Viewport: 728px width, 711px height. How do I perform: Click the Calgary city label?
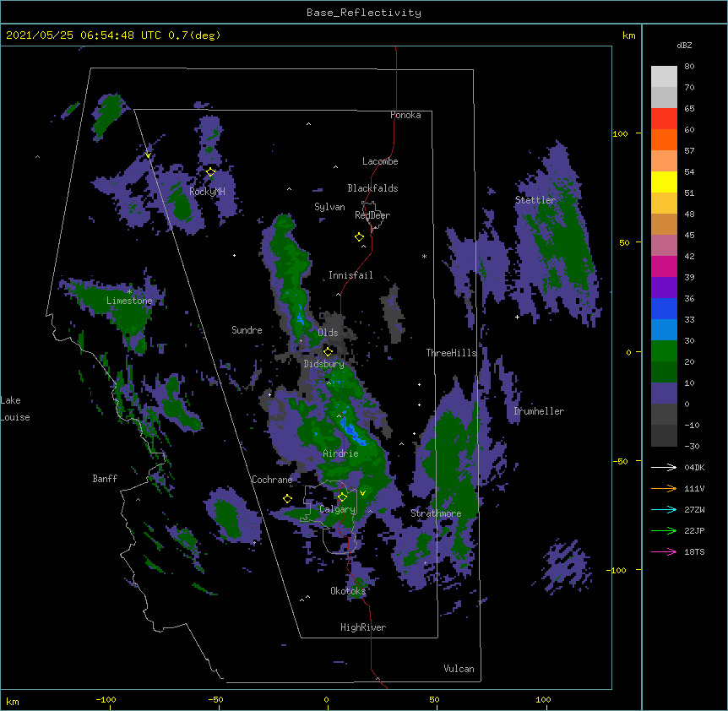coord(338,509)
